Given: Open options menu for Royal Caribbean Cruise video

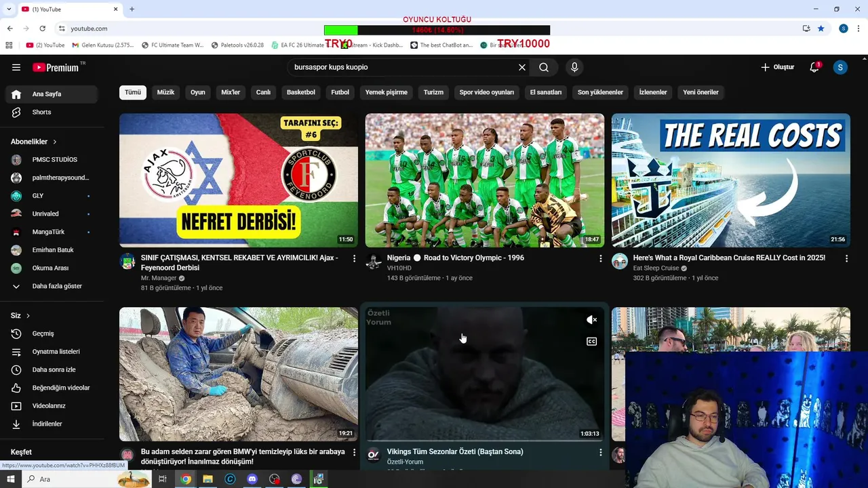Looking at the screenshot, I should [x=846, y=258].
